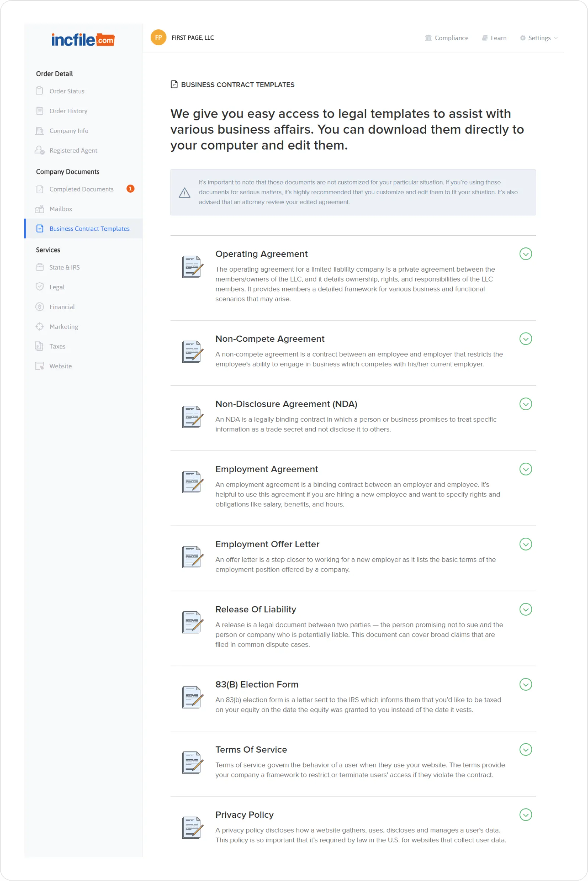Click the Terms Of Service title
Image resolution: width=588 pixels, height=881 pixels.
point(251,749)
